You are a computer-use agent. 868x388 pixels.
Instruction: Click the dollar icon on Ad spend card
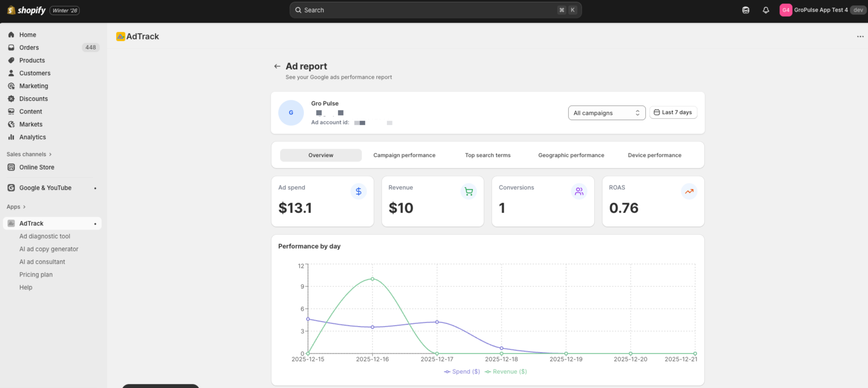click(358, 192)
